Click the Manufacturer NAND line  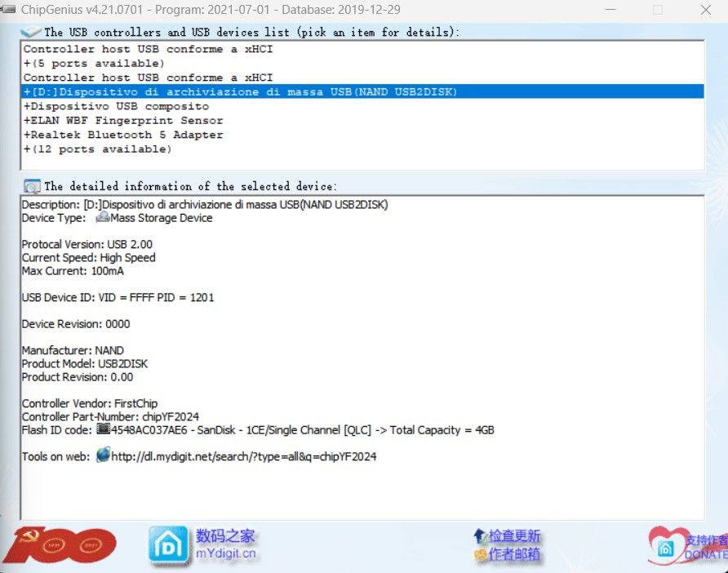tap(73, 351)
